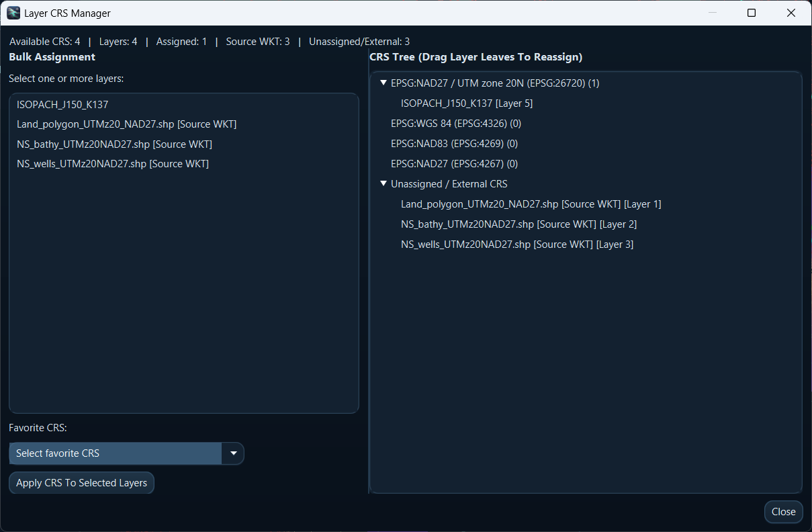Click the Assigned: 1 status text
The height and width of the screenshot is (532, 812).
tap(181, 42)
